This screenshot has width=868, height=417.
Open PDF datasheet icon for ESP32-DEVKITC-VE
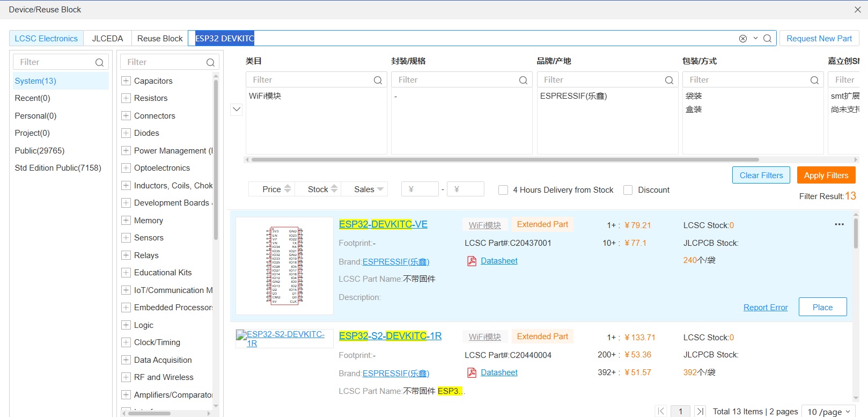pos(472,261)
